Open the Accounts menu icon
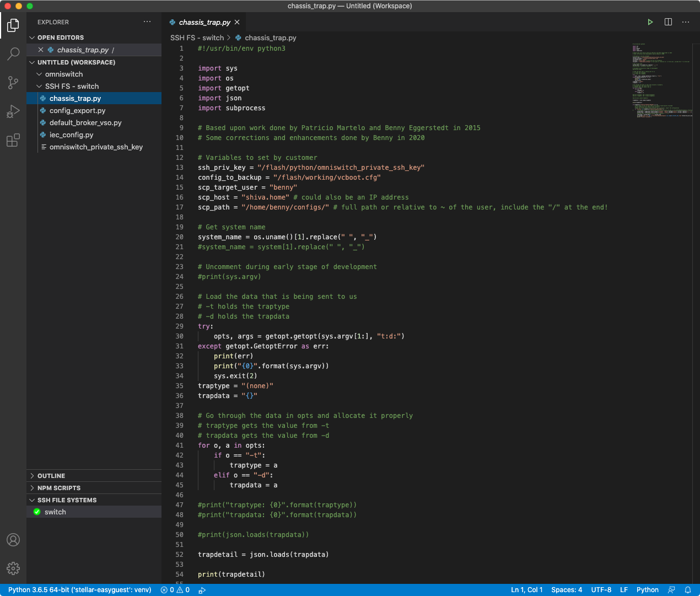700x596 pixels. pyautogui.click(x=13, y=540)
